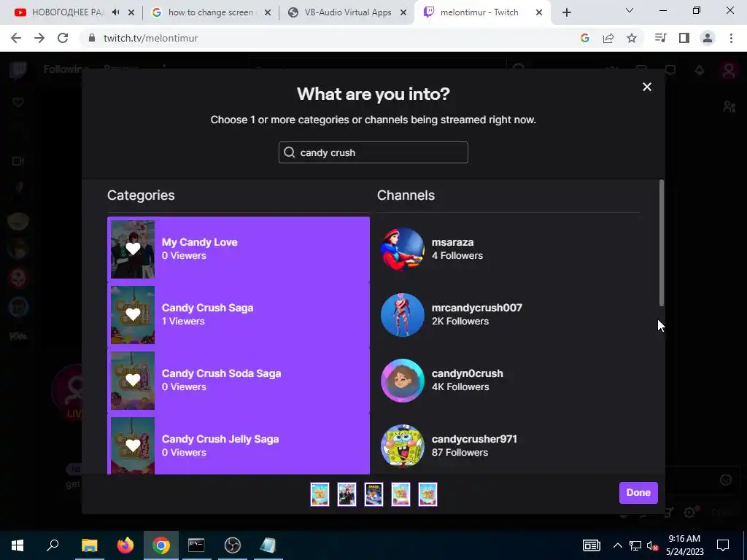Reload the Twitch page
The width and height of the screenshot is (747, 560).
click(x=63, y=38)
